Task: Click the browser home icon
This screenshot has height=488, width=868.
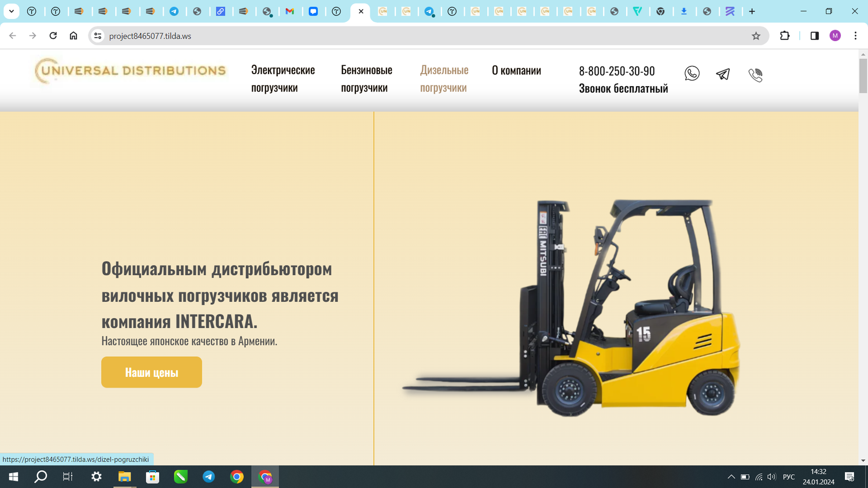Action: 73,36
